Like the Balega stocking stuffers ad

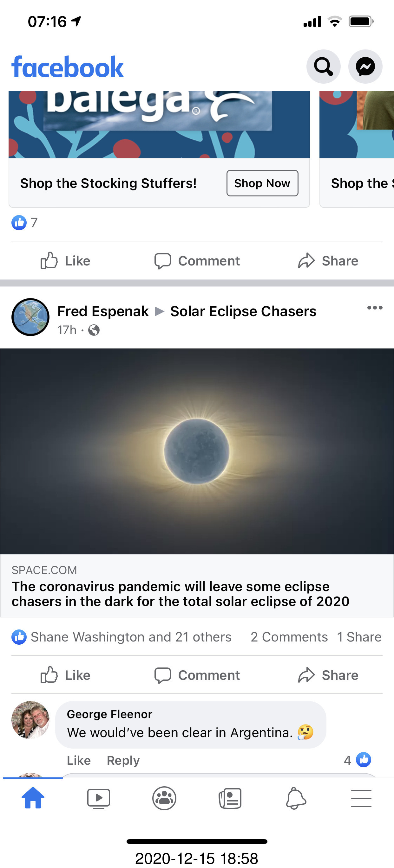(x=65, y=261)
